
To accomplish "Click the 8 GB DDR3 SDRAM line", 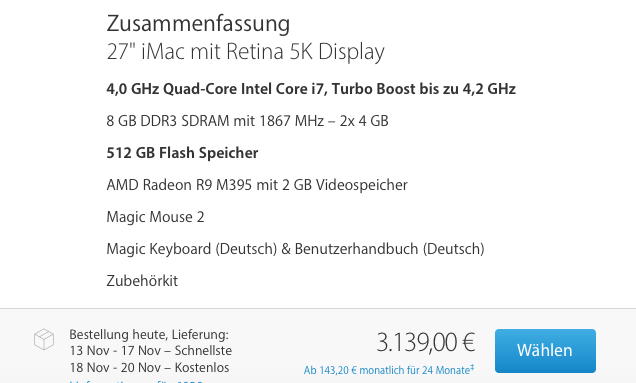I will click(x=247, y=121).
